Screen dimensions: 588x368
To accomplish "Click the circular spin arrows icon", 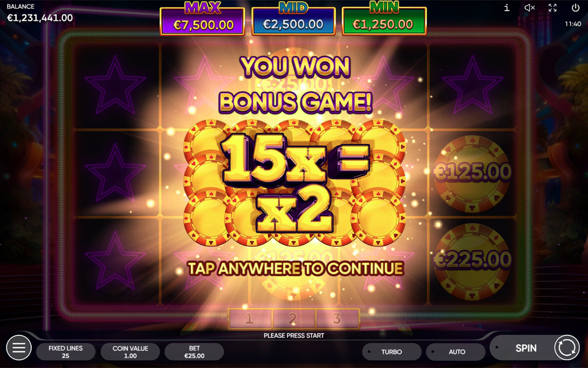I will point(567,348).
